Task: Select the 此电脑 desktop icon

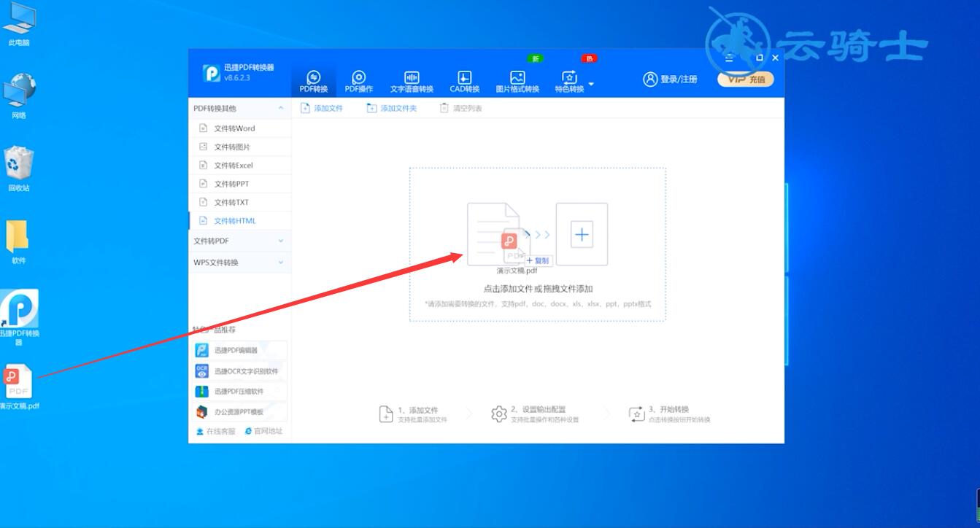Action: tap(19, 25)
